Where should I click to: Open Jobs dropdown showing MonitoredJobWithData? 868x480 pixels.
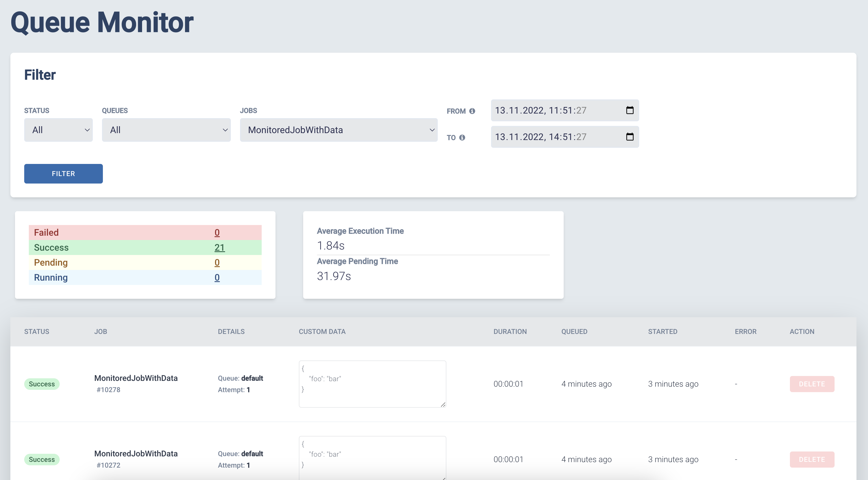(338, 130)
